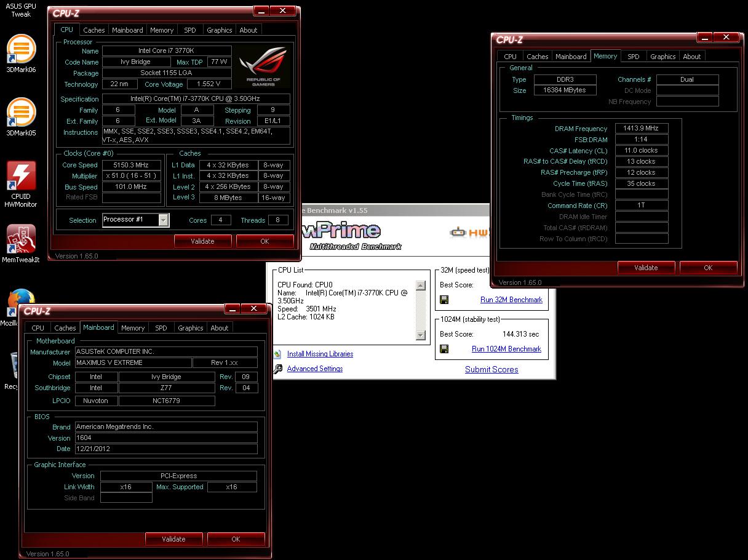Click the LPCIO chip value NCT6779
Screen dimensions: 748x560
click(x=166, y=401)
